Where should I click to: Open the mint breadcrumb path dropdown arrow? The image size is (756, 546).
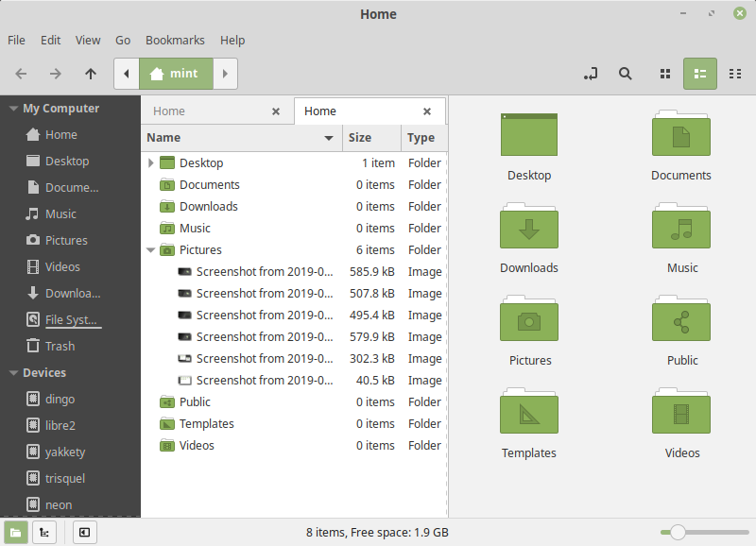click(x=224, y=74)
